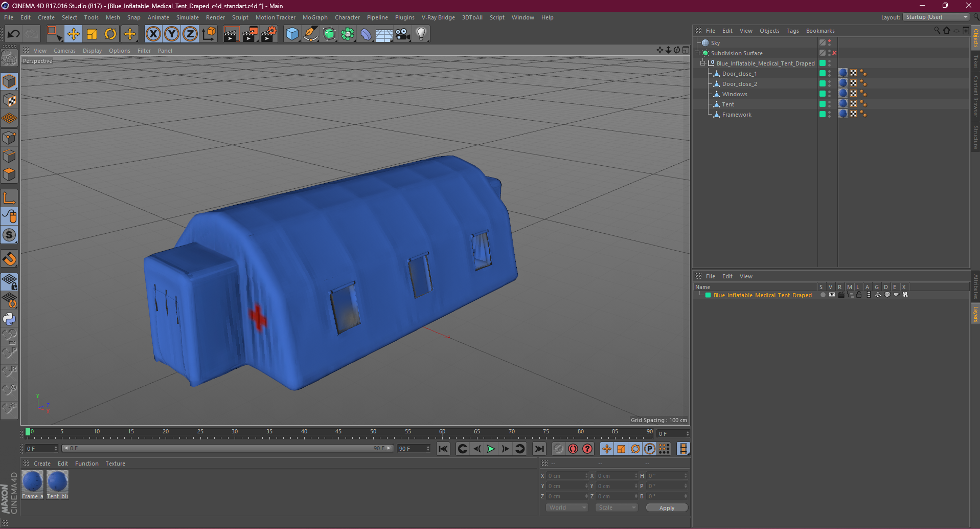
Task: Click the Undo arrow icon
Action: coord(14,34)
